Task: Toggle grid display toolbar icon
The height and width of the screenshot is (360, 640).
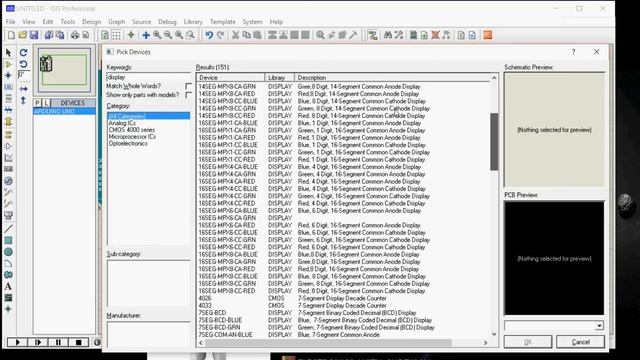Action: (116, 35)
